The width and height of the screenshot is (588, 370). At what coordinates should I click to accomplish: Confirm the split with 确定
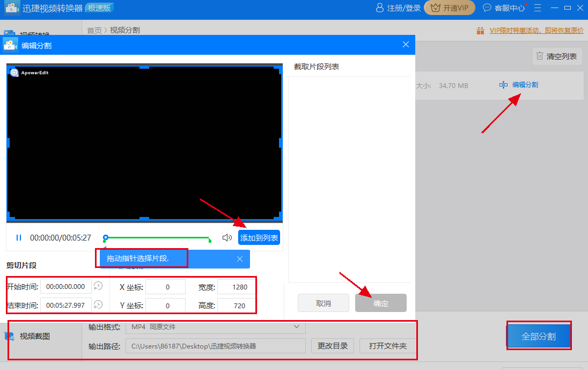[x=380, y=302]
